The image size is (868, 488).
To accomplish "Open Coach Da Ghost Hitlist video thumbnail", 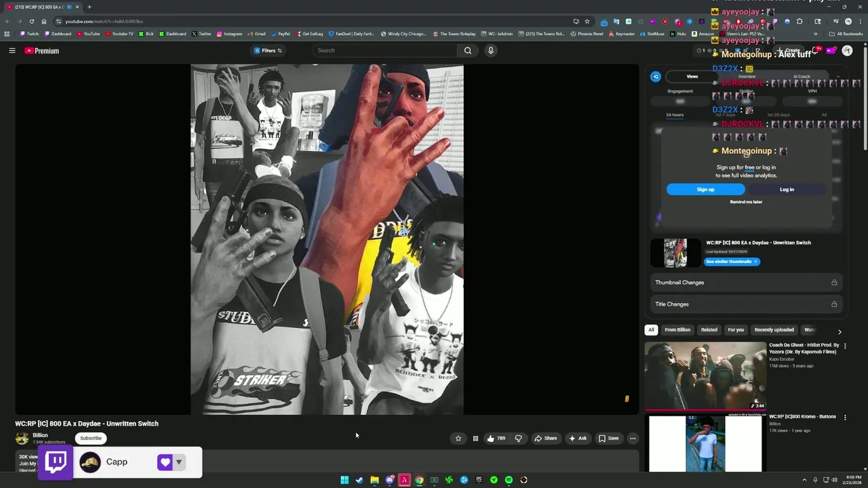I will 705,376.
